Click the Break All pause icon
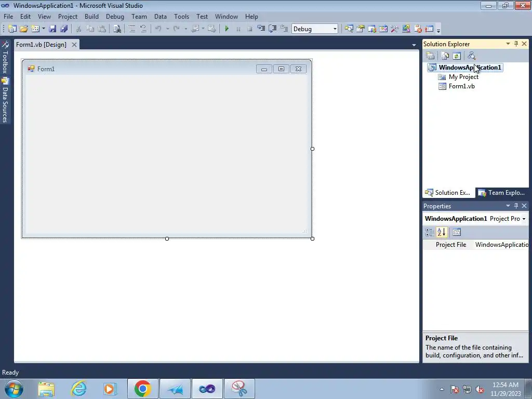The image size is (532, 399). 238,29
